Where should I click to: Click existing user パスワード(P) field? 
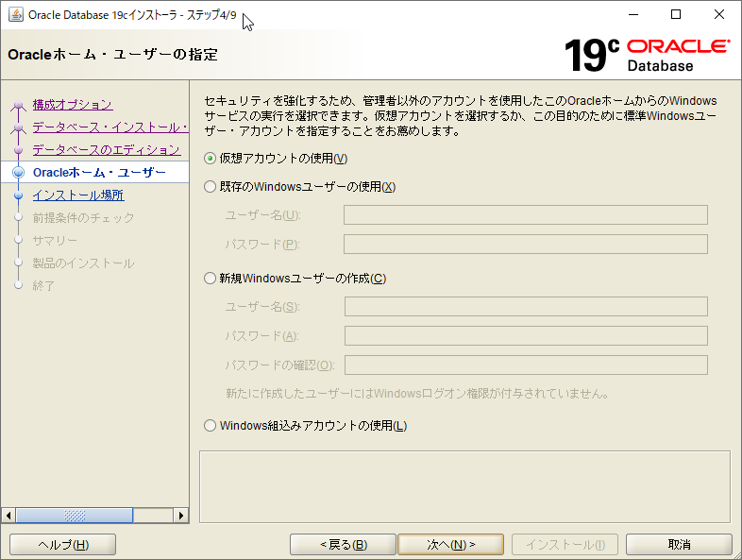pyautogui.click(x=526, y=245)
